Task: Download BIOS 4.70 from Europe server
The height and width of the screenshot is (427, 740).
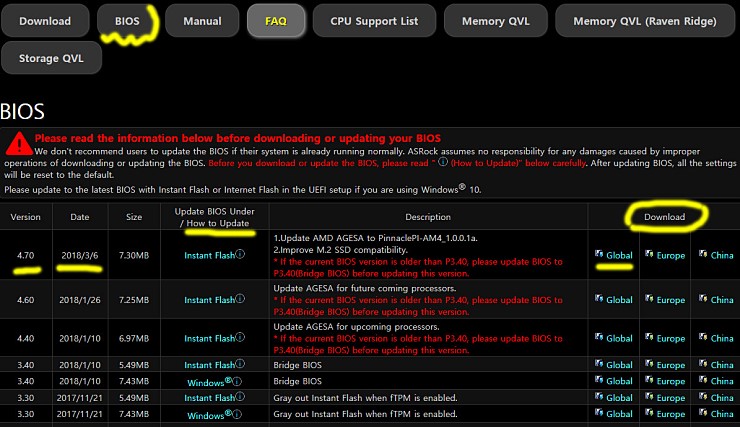Action: [671, 255]
